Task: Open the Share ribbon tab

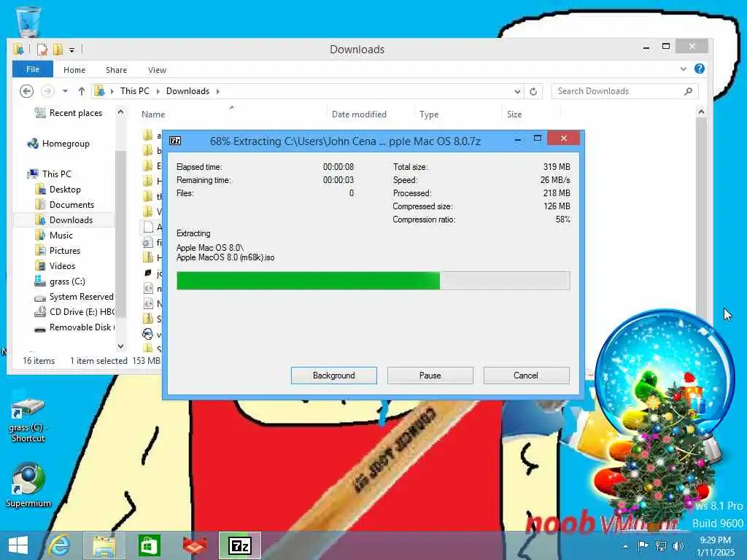Action: pyautogui.click(x=116, y=70)
